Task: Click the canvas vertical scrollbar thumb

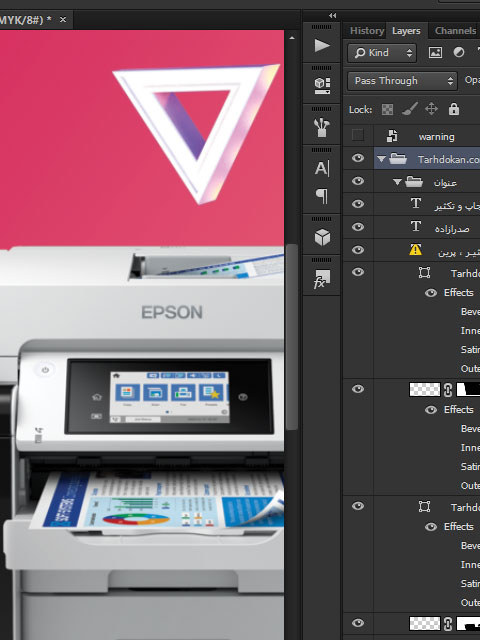Action: 291,337
